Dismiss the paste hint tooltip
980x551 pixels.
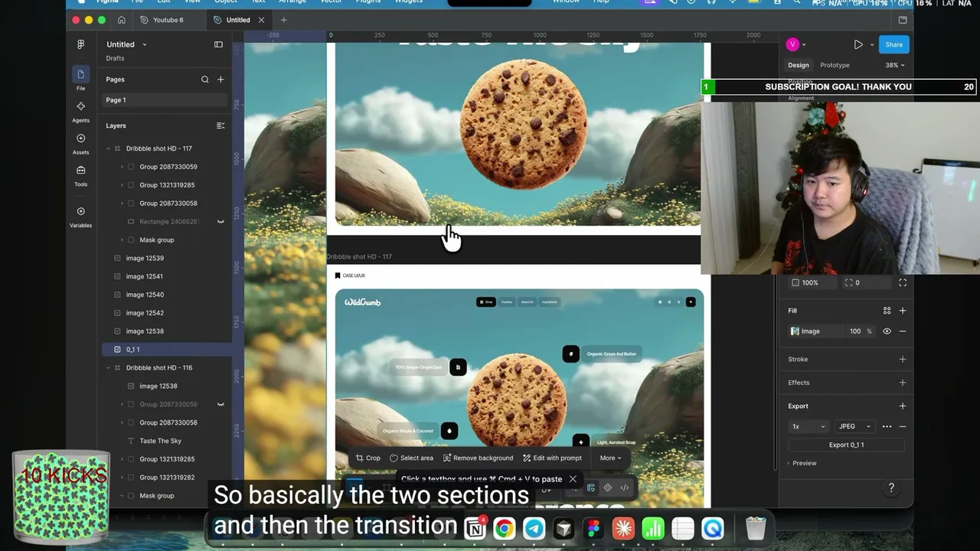tap(573, 479)
